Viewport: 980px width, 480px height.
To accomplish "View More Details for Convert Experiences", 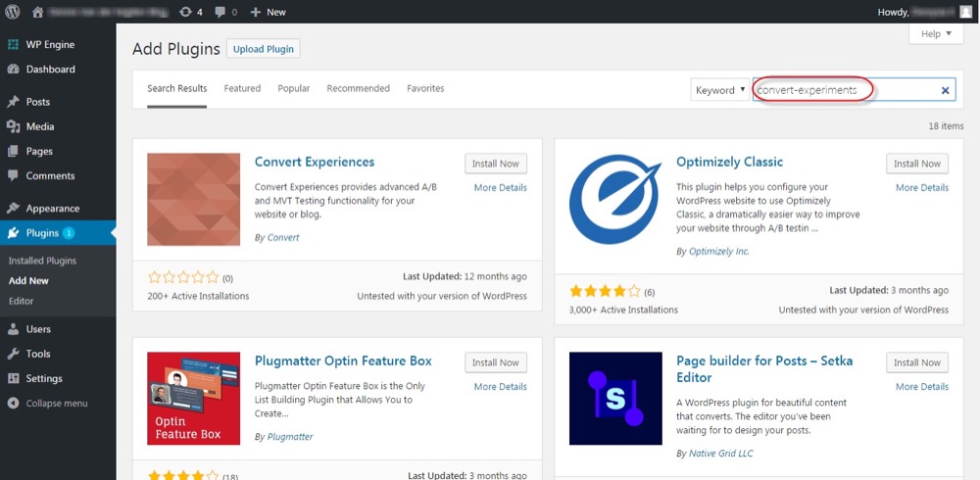I will (x=500, y=187).
